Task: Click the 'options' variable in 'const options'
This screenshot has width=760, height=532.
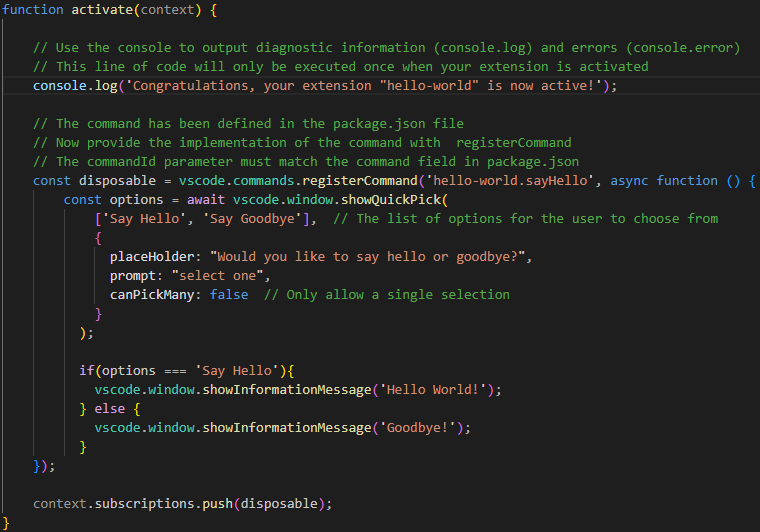Action: pos(136,200)
